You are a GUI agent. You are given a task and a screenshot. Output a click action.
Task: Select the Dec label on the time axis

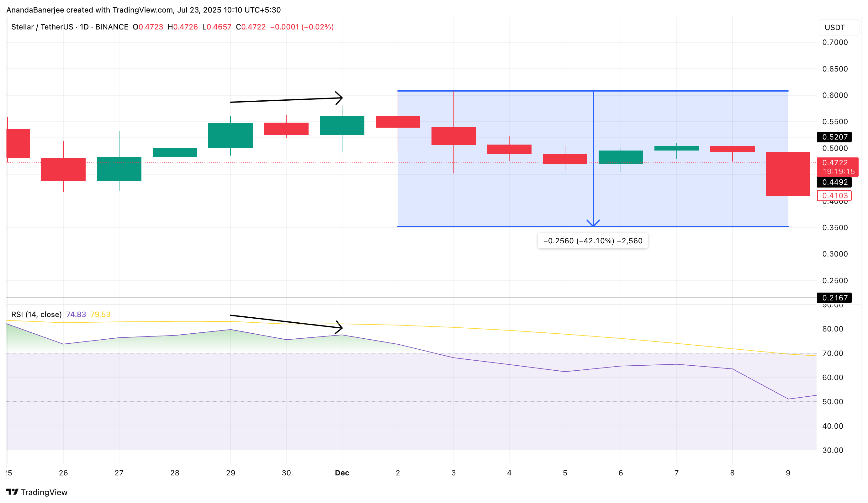pos(342,473)
